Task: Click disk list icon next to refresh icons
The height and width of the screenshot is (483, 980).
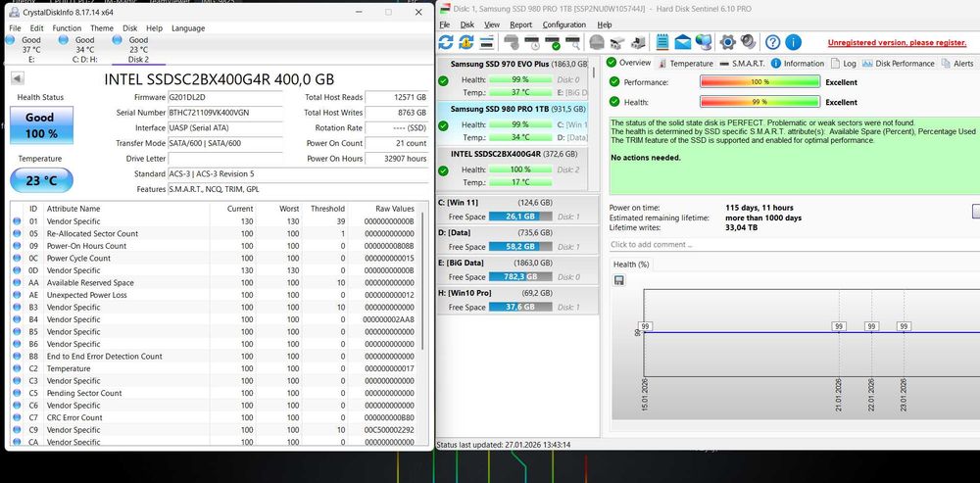Action: [487, 42]
